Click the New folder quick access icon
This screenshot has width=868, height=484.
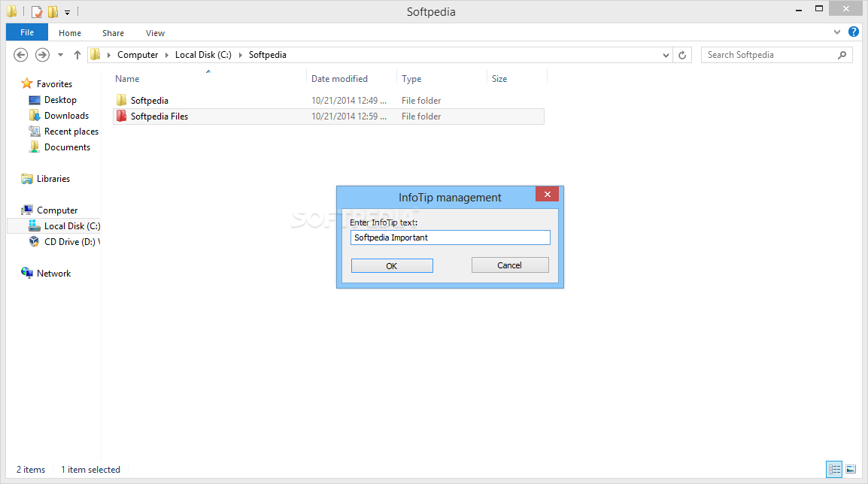pyautogui.click(x=53, y=11)
